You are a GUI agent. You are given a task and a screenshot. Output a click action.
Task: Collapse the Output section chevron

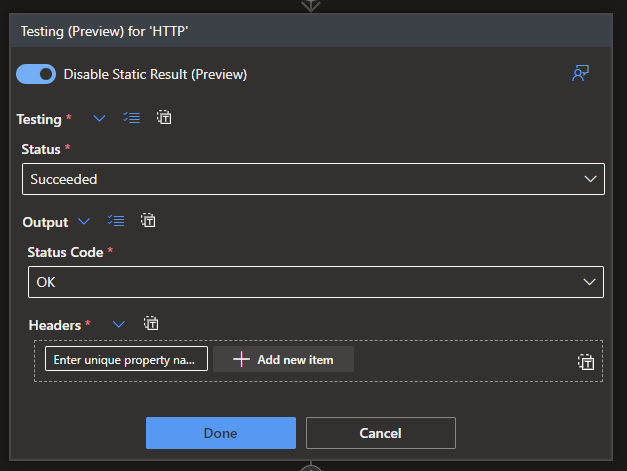coord(84,221)
